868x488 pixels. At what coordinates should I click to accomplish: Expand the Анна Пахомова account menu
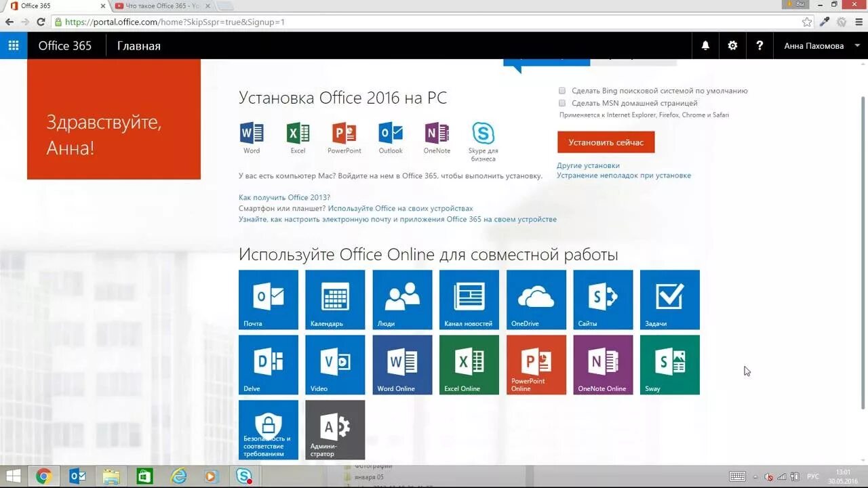tap(821, 45)
